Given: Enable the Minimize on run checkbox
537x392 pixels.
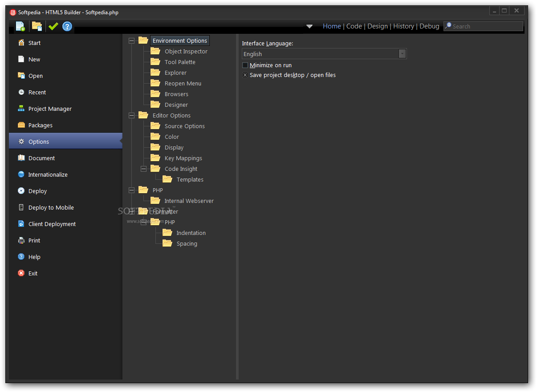Looking at the screenshot, I should tap(245, 65).
